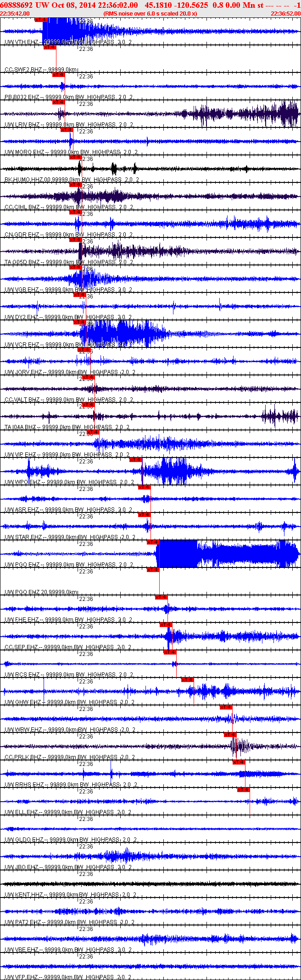Select the CC VALT BHZ station label

(69, 400)
